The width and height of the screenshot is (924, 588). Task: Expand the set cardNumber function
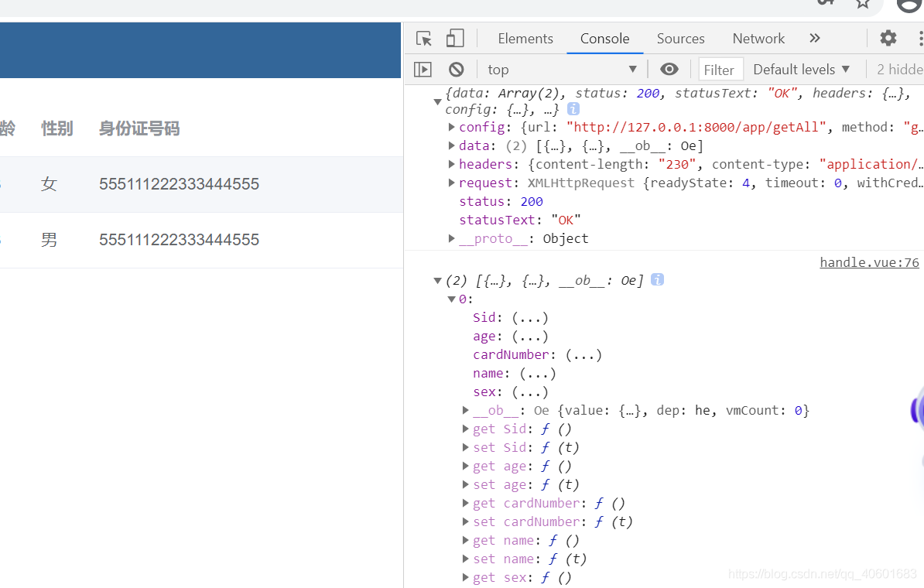pos(466,521)
